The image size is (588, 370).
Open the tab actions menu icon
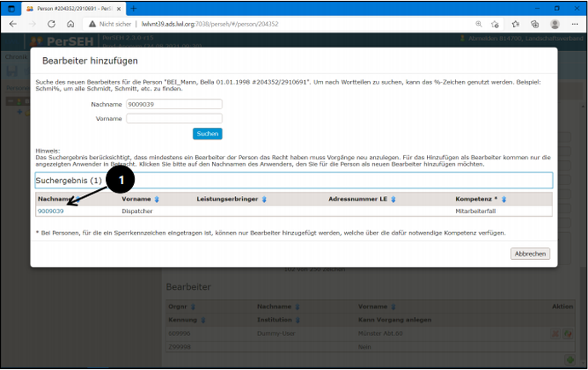click(x=11, y=9)
